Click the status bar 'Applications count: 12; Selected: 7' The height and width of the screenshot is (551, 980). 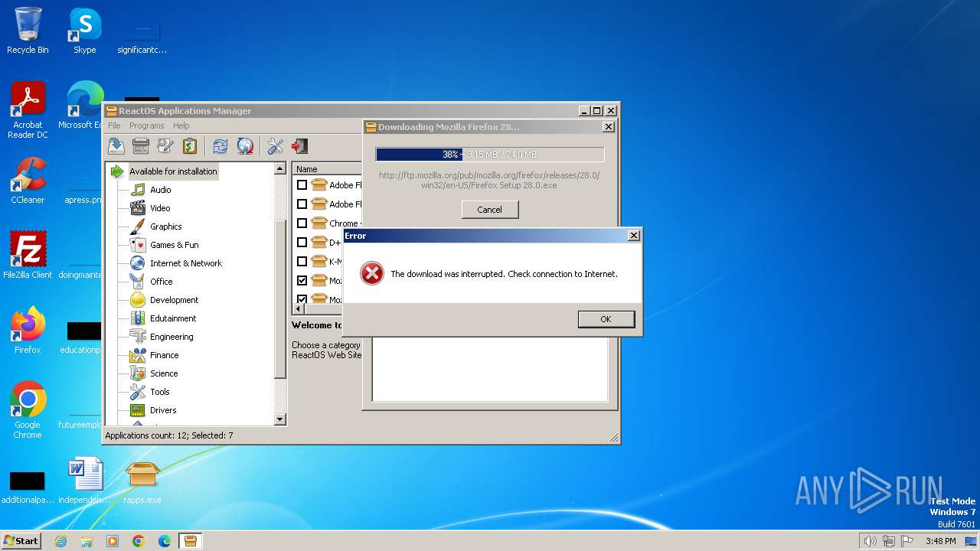(x=169, y=435)
